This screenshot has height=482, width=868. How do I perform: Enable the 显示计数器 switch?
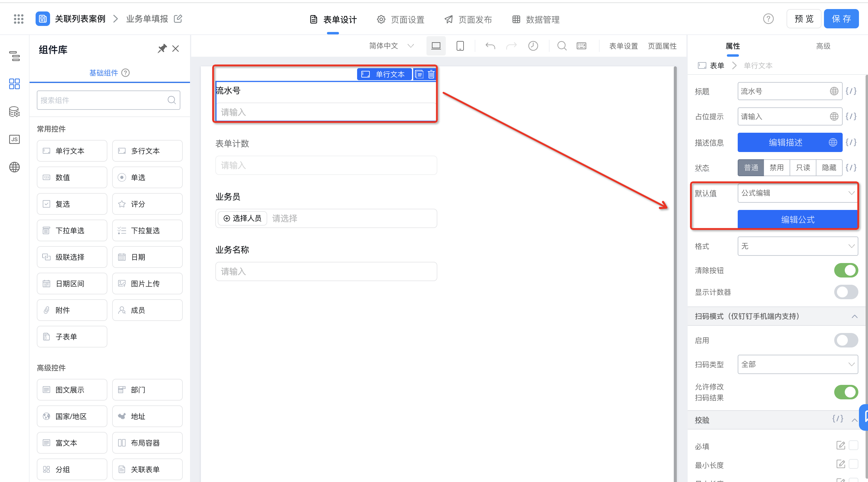tap(846, 292)
